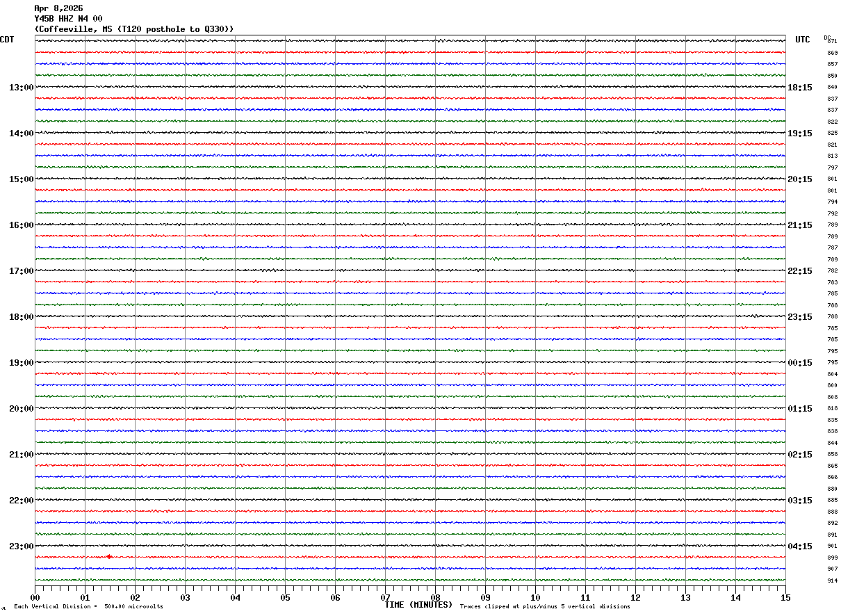Select minute tick 03 on time axis
Screen dimensions: 841x616
185,597
